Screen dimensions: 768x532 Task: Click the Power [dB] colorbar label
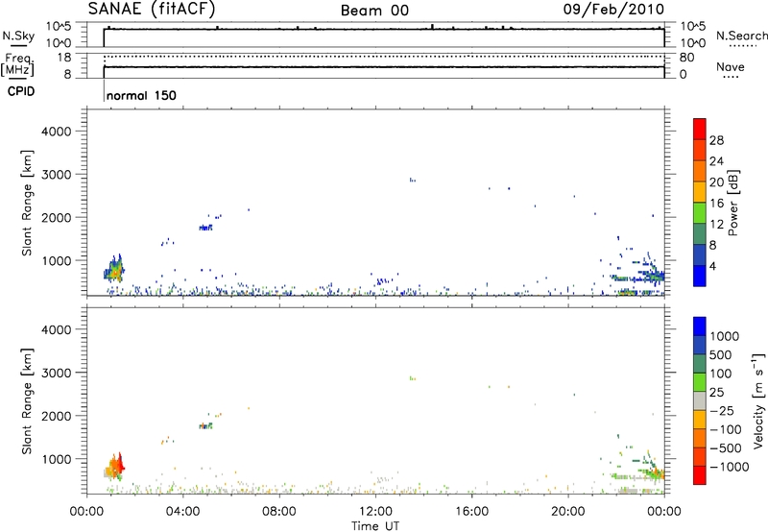coord(732,203)
